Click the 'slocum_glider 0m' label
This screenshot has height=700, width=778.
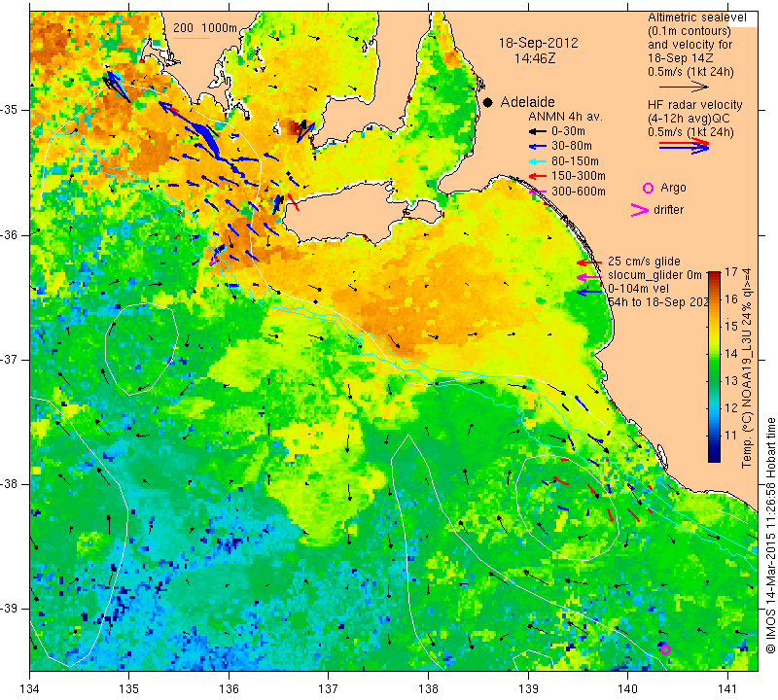(x=654, y=275)
